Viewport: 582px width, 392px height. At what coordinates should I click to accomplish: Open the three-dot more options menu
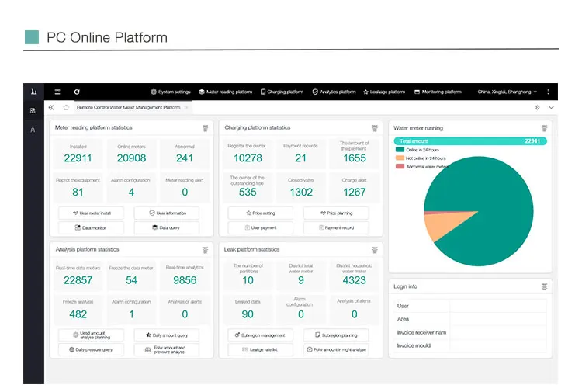click(x=548, y=92)
